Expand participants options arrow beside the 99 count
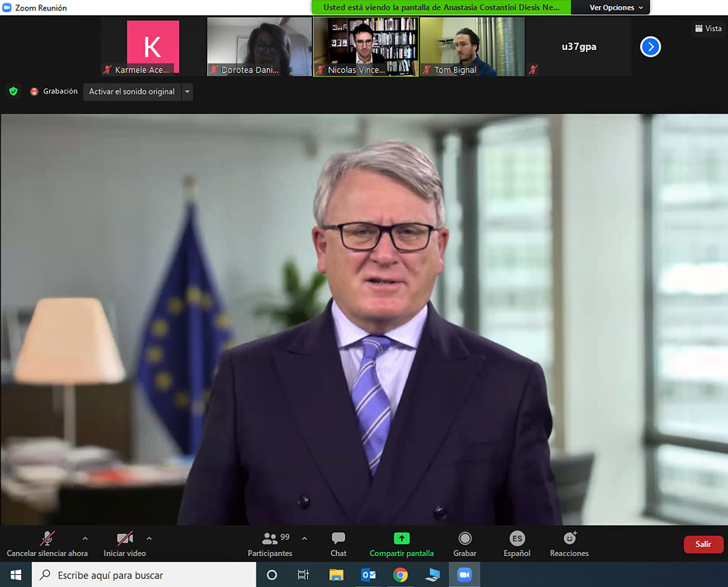This screenshot has width=728, height=587. (305, 538)
